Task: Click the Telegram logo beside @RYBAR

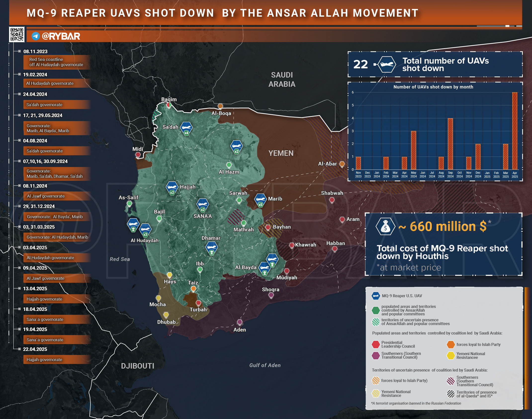Action: pos(36,36)
